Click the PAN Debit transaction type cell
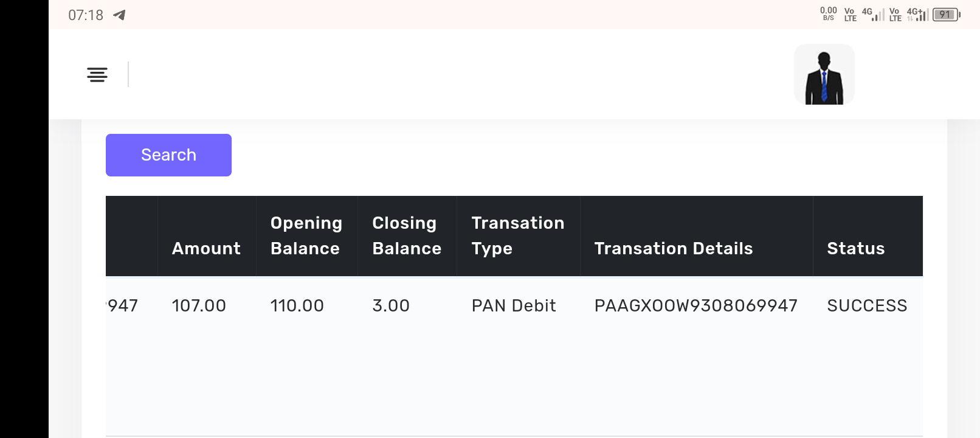This screenshot has width=980, height=438. 514,305
